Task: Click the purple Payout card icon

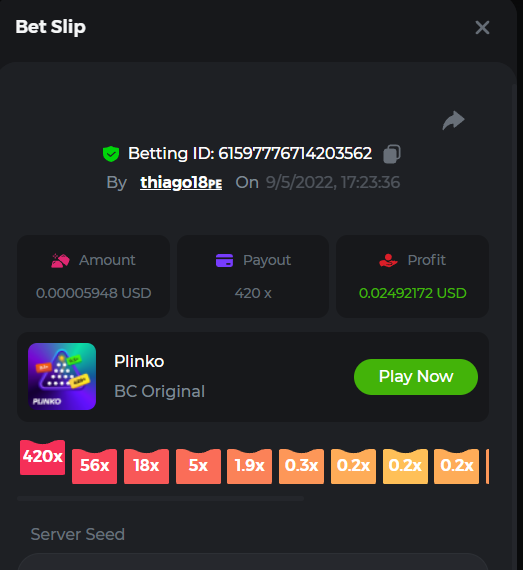Action: (x=224, y=260)
